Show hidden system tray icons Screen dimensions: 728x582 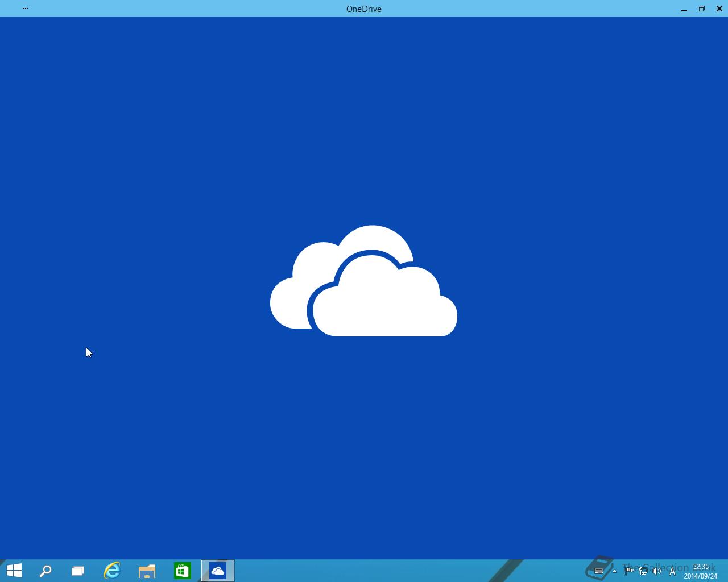click(614, 571)
